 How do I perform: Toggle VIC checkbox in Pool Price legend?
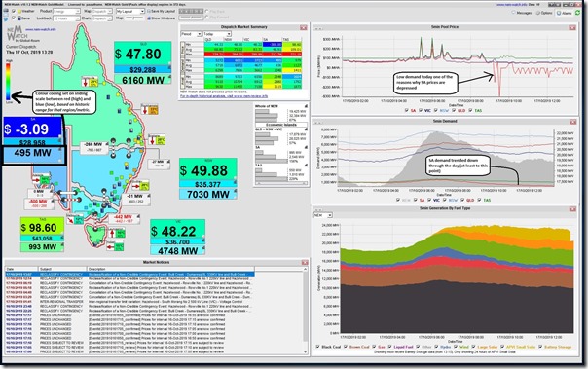(421, 111)
